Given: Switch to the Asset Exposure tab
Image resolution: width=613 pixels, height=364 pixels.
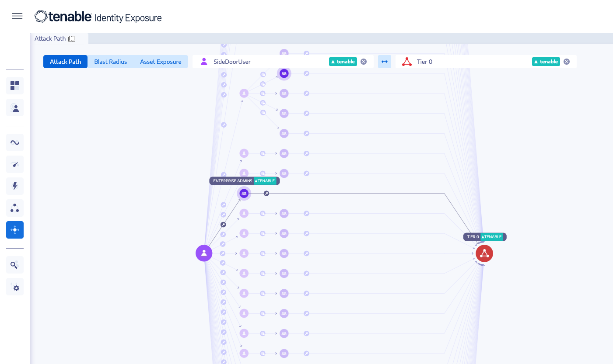Looking at the screenshot, I should [x=161, y=62].
